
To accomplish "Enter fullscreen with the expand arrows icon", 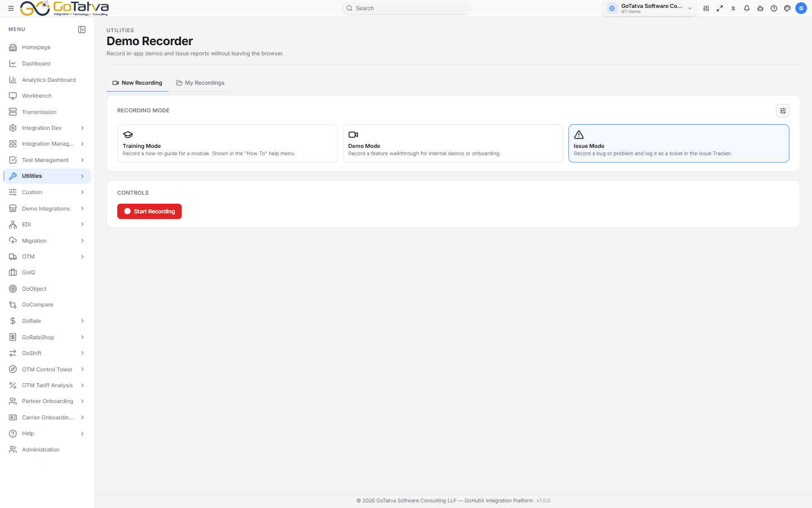I will click(720, 8).
